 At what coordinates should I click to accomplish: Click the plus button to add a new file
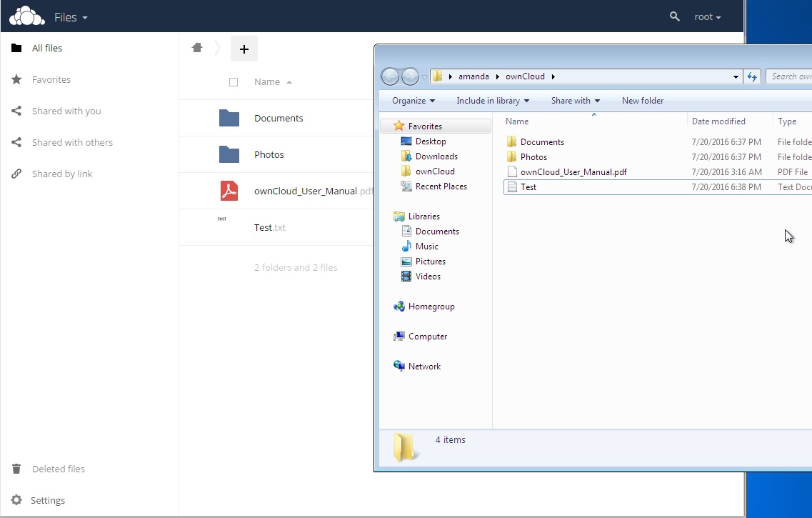click(244, 49)
